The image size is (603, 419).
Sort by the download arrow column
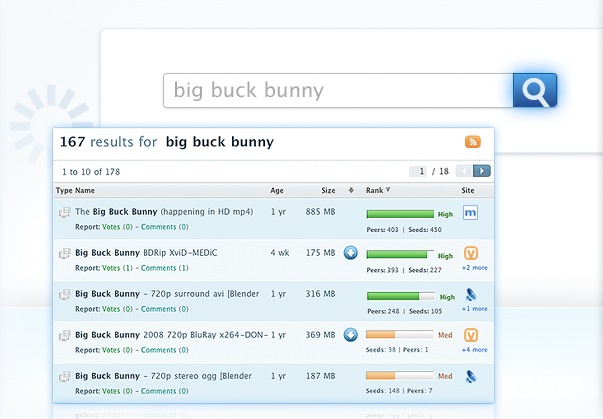[x=351, y=190]
